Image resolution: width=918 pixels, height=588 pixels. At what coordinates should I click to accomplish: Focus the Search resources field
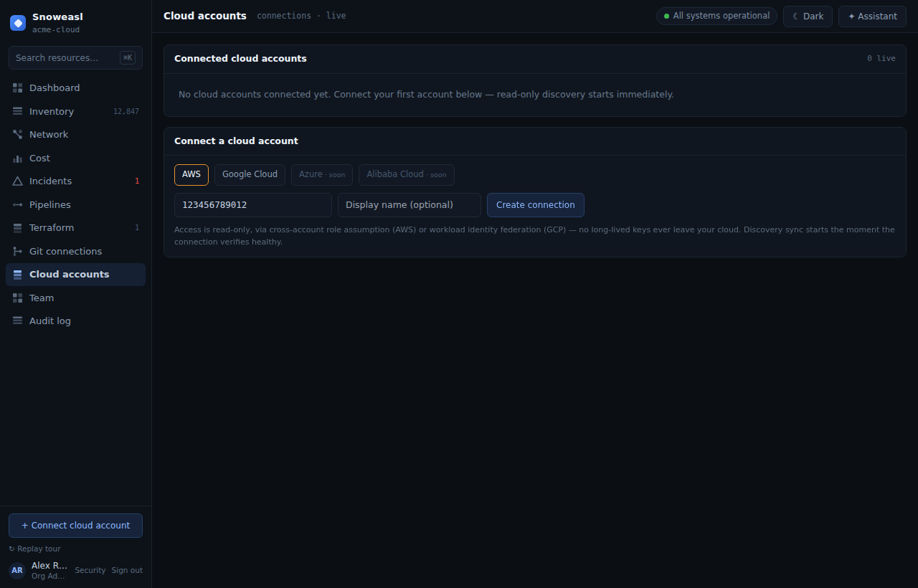[75, 58]
